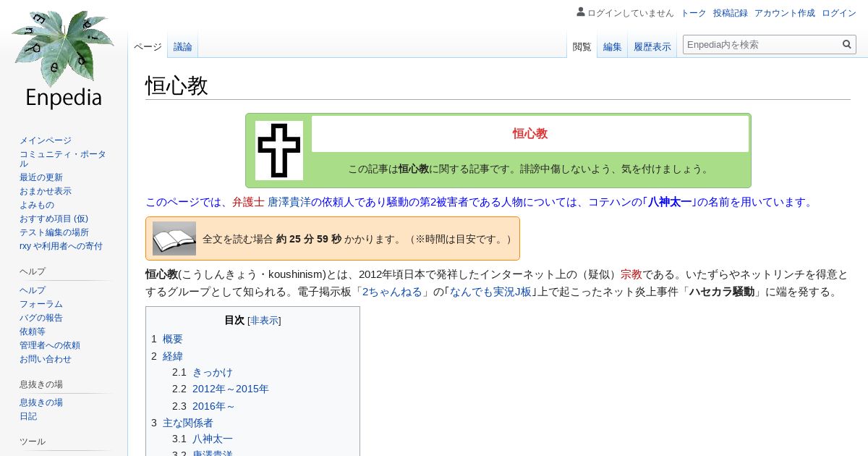
Task: Click the user silhouette icon
Action: pyautogui.click(x=581, y=12)
